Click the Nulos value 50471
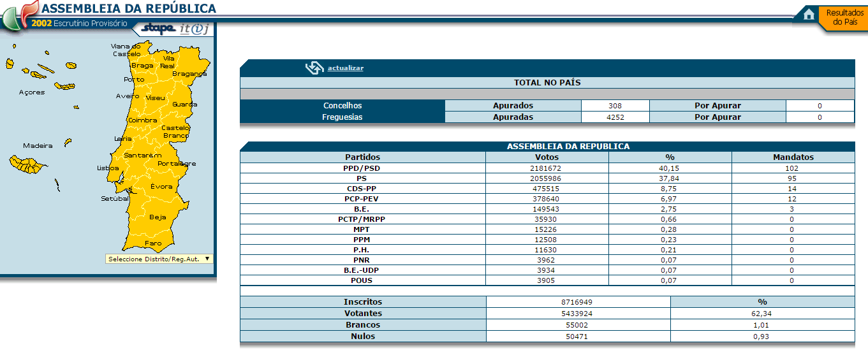868x355 pixels. (x=578, y=337)
